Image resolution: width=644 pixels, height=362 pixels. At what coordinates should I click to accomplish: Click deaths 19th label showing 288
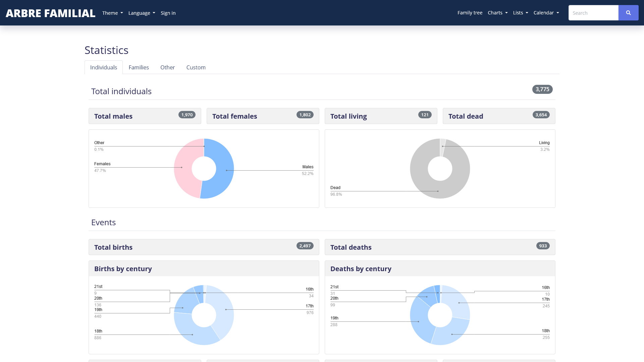point(334,321)
